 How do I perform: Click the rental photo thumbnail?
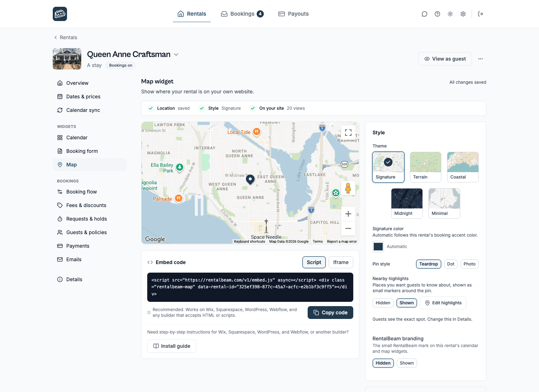coord(67,59)
